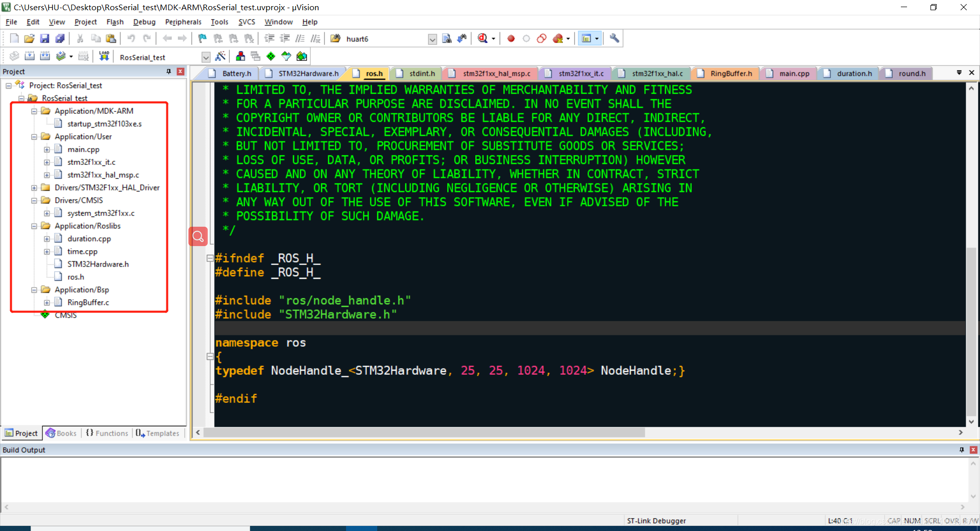This screenshot has height=531, width=980.
Task: Save all open files
Action: tap(60, 38)
